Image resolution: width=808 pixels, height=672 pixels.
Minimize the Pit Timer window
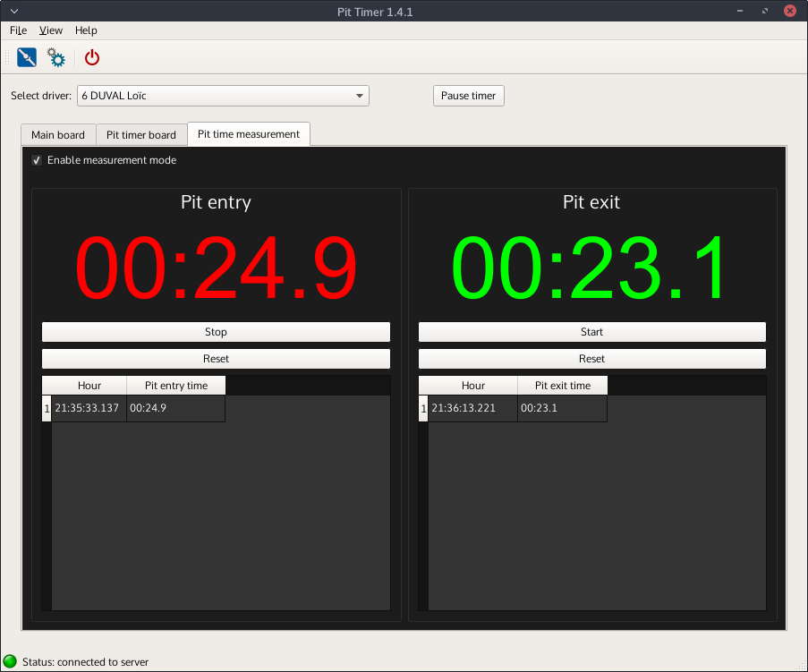click(x=741, y=12)
